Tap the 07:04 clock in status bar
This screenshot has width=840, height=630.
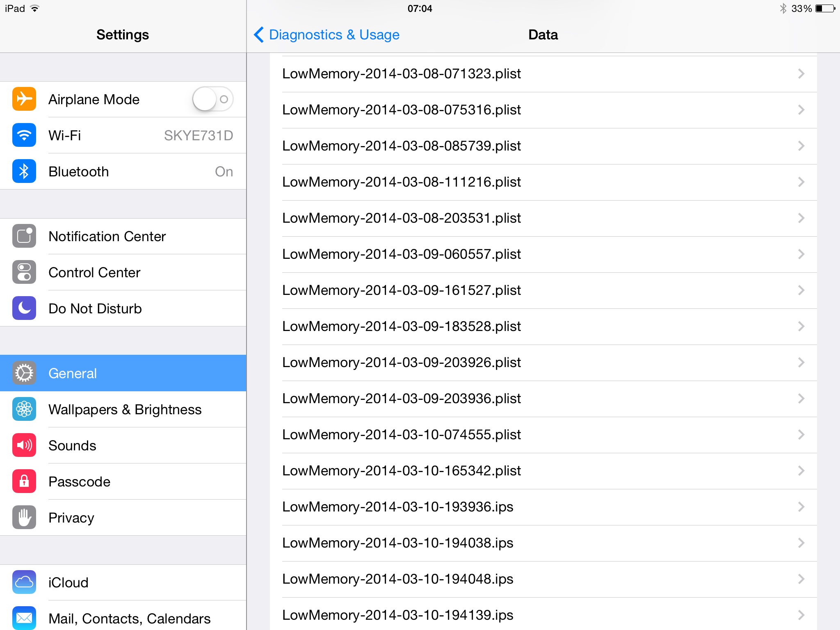(420, 9)
